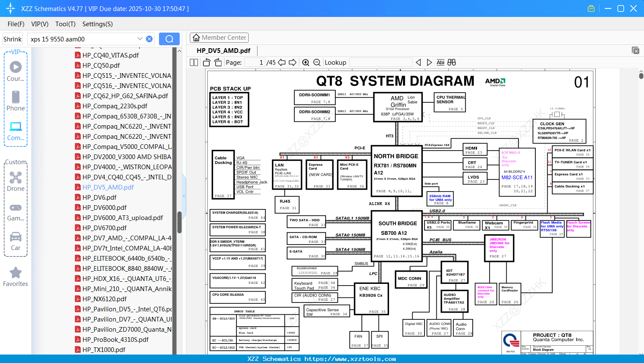Open the toolbox icon in title bar

coord(591,8)
